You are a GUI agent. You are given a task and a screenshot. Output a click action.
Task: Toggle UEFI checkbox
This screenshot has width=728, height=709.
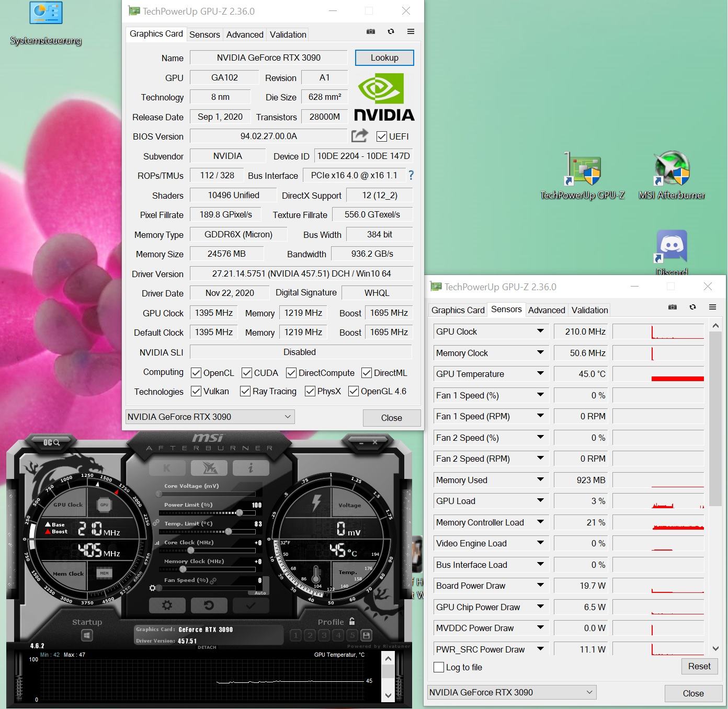tap(382, 136)
